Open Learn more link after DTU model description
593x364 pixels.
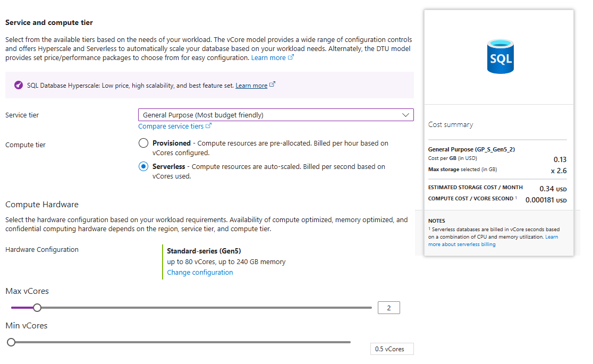tap(268, 57)
